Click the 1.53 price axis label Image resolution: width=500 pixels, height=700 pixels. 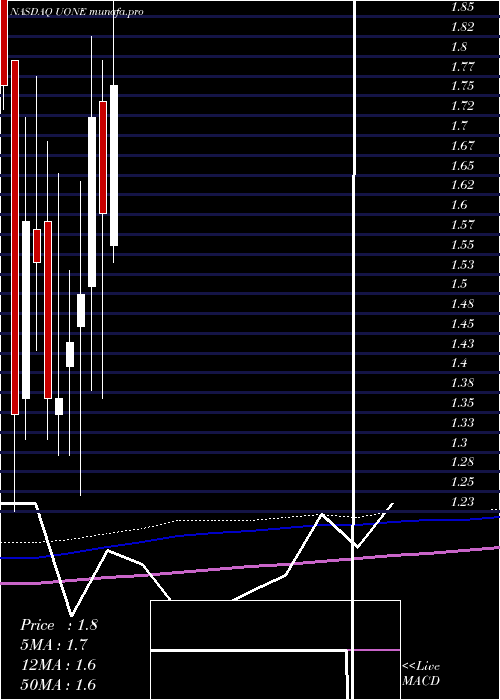pos(462,264)
